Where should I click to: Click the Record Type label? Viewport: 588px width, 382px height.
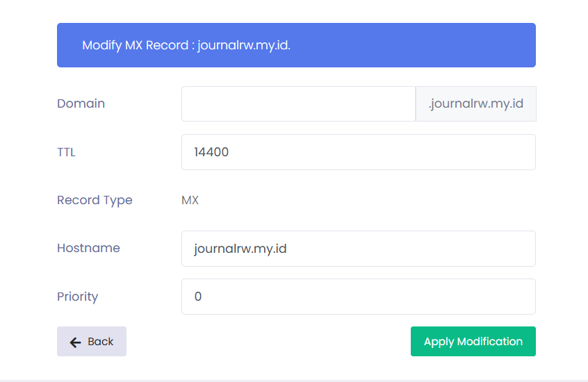95,200
